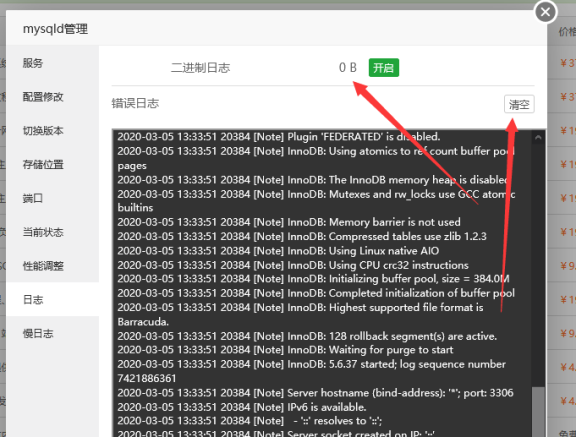Click log line IPv6 is available
This screenshot has height=437, width=576.
242,407
